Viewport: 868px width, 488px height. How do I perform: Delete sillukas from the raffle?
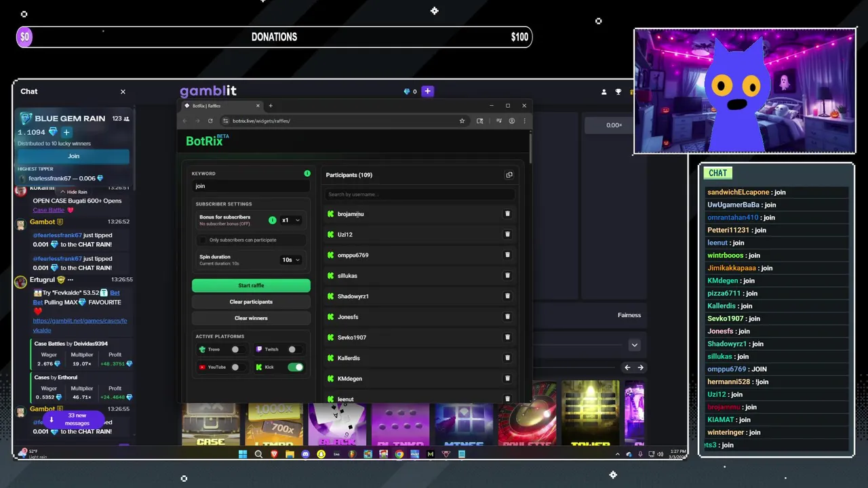(507, 276)
